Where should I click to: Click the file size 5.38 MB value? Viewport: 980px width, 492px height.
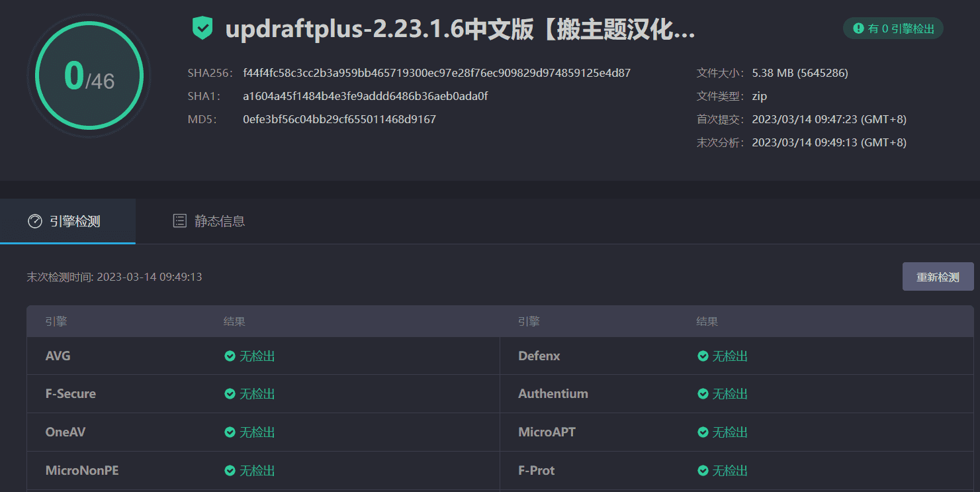click(x=800, y=73)
